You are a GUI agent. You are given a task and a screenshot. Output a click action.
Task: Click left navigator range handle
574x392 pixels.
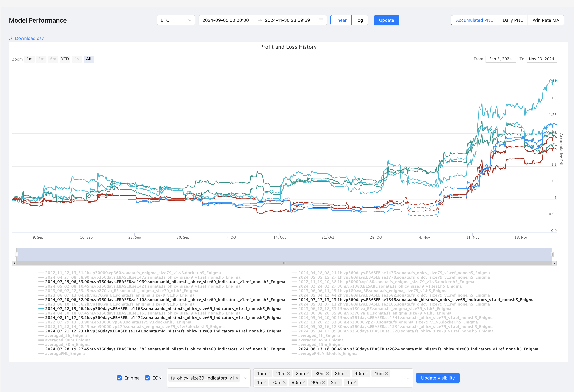tap(17, 254)
